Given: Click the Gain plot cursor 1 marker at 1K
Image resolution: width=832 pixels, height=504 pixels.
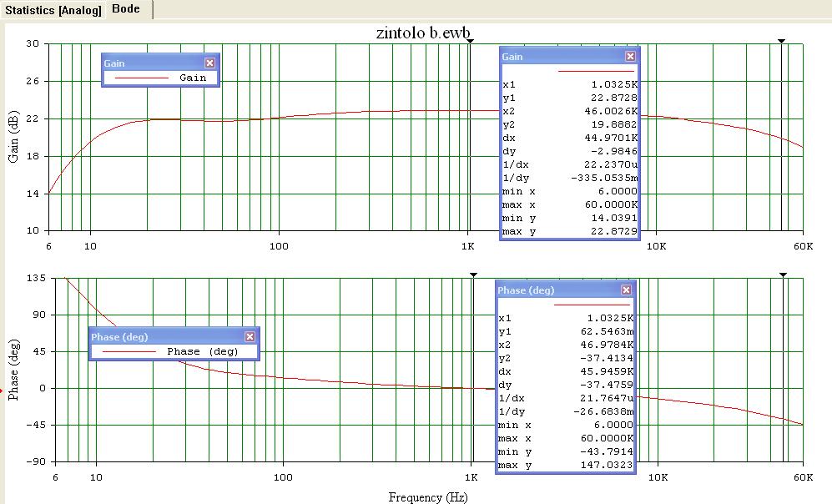Looking at the screenshot, I should [x=470, y=41].
